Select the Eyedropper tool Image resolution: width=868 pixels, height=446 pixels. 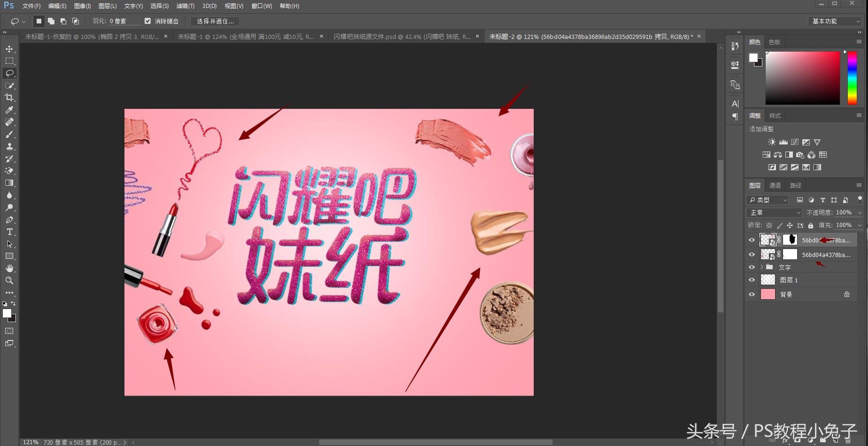9,110
